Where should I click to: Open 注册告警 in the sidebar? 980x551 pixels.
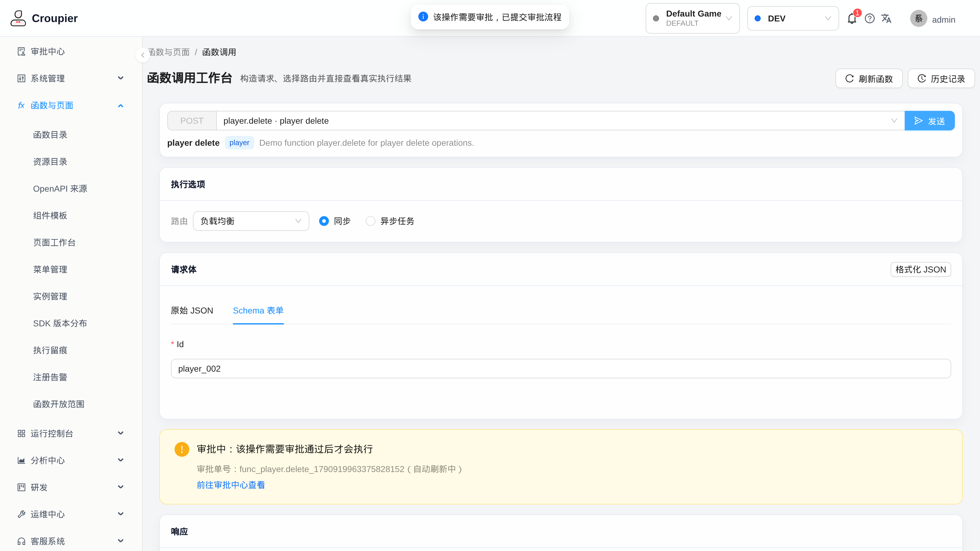pos(50,377)
